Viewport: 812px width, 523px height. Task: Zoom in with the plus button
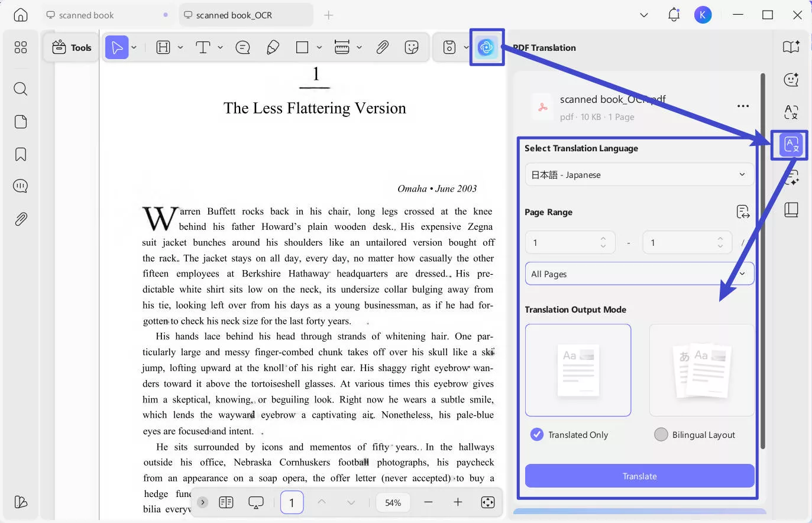coord(458,502)
